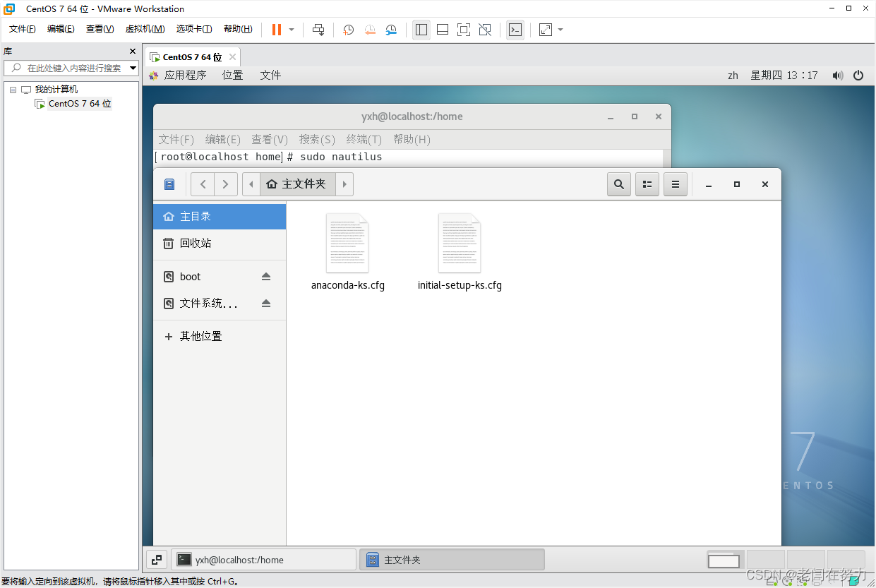Open terminal 终端(T) menu
The image size is (876, 588).
click(364, 139)
